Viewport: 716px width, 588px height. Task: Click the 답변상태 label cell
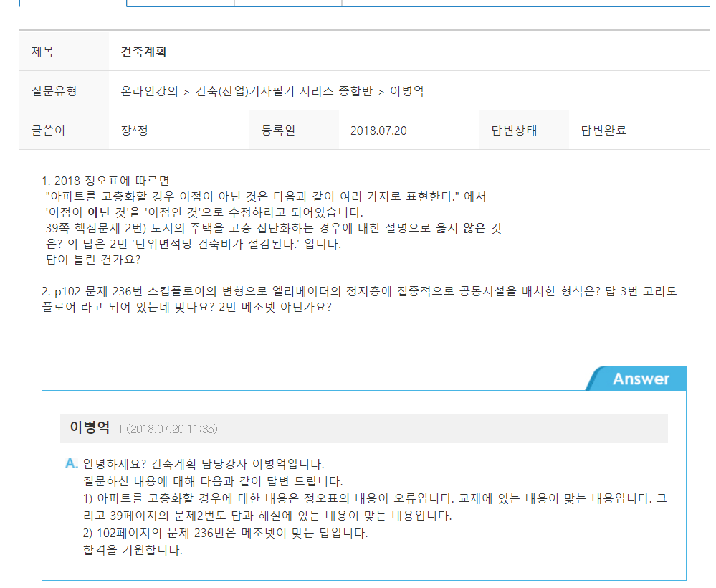[524, 131]
